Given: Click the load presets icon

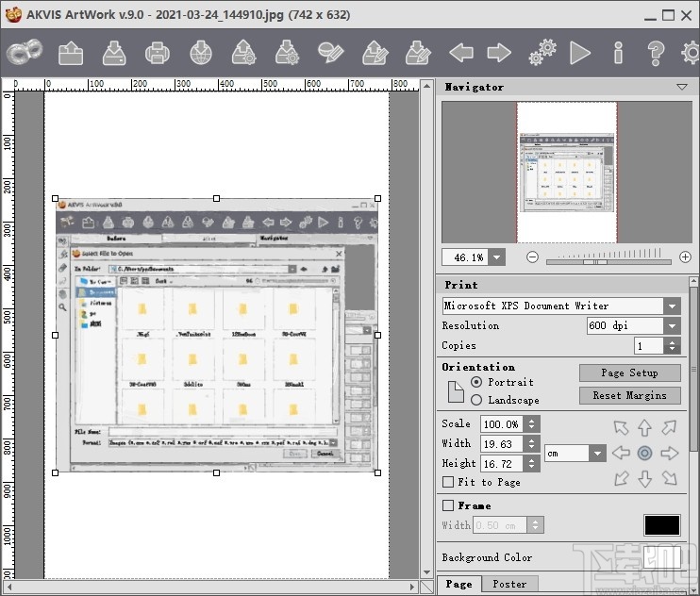Looking at the screenshot, I should (243, 53).
